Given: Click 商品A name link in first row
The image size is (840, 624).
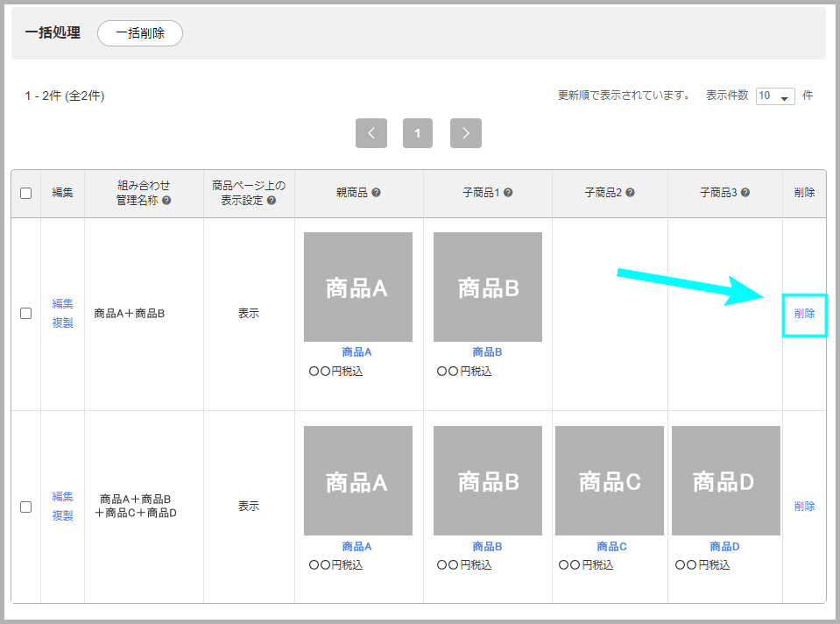Looking at the screenshot, I should click(356, 352).
